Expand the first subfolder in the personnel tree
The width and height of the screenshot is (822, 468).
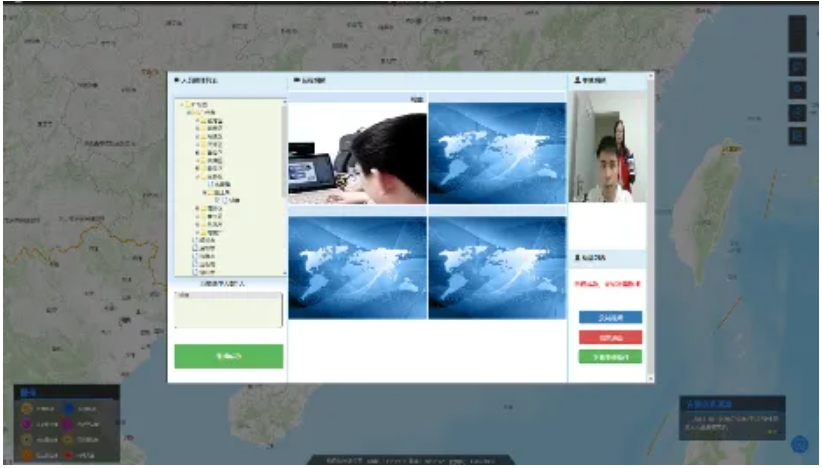(198, 120)
